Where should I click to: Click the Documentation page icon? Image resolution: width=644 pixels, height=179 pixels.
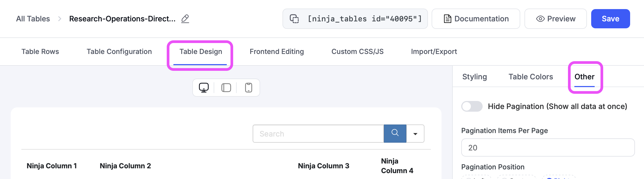click(447, 19)
